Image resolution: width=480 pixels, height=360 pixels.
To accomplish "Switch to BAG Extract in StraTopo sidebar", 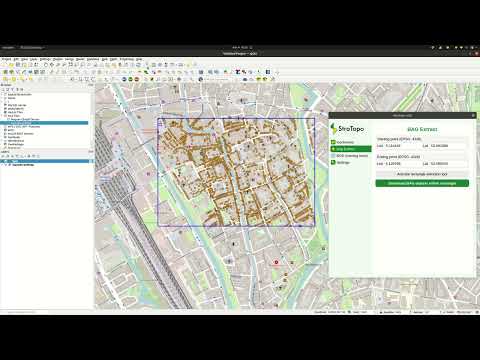I will coord(351,149).
